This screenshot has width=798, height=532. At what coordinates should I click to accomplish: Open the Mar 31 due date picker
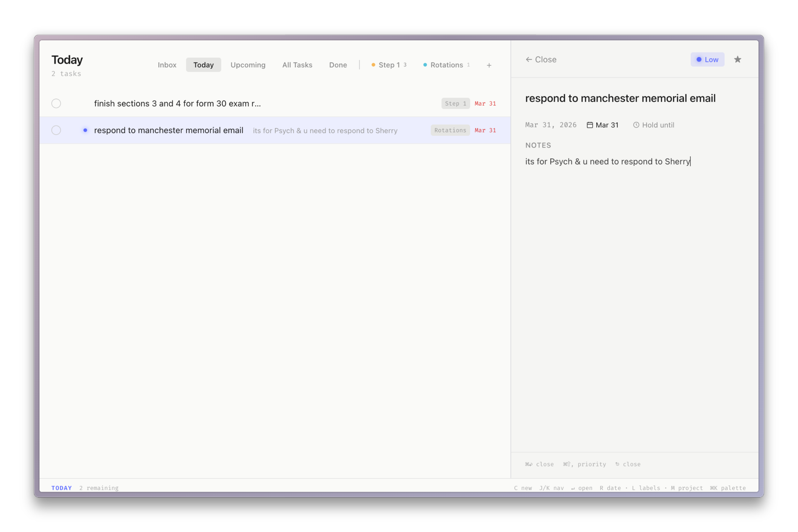603,125
